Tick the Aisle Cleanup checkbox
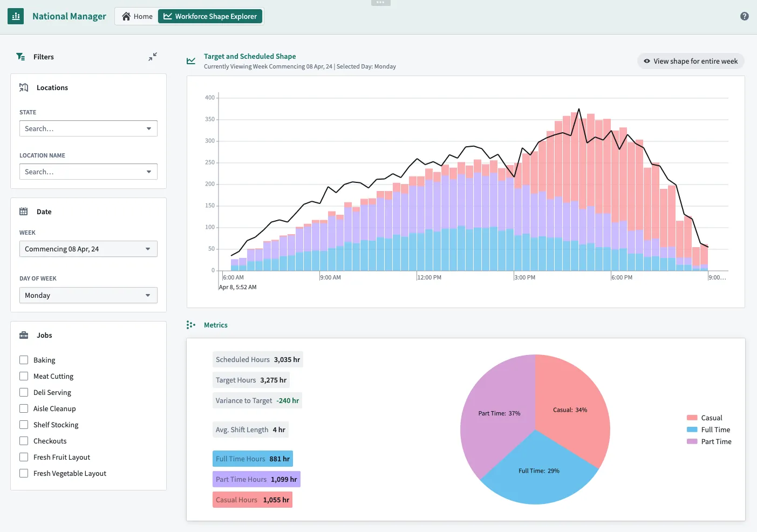Screen dimensions: 757x532 (x=24, y=408)
